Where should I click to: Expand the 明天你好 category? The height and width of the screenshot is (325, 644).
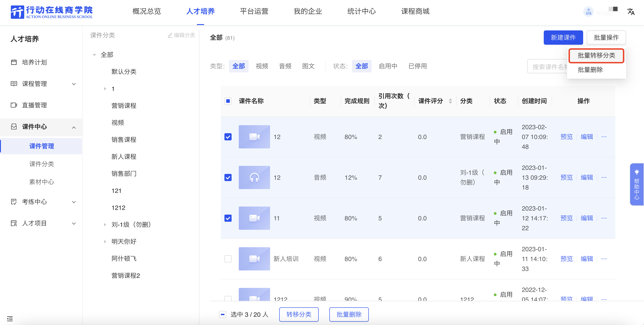(x=105, y=242)
